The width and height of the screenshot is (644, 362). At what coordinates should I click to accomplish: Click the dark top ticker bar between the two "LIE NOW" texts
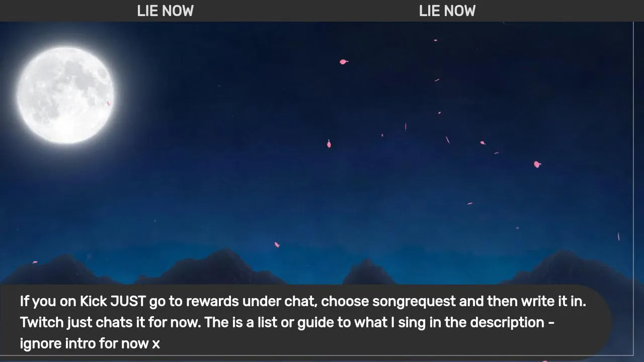(306, 11)
